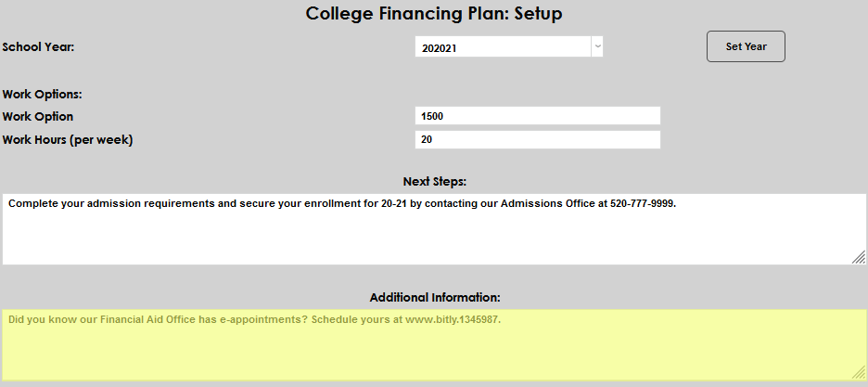Select the 202021 School Year combo box

click(x=503, y=46)
